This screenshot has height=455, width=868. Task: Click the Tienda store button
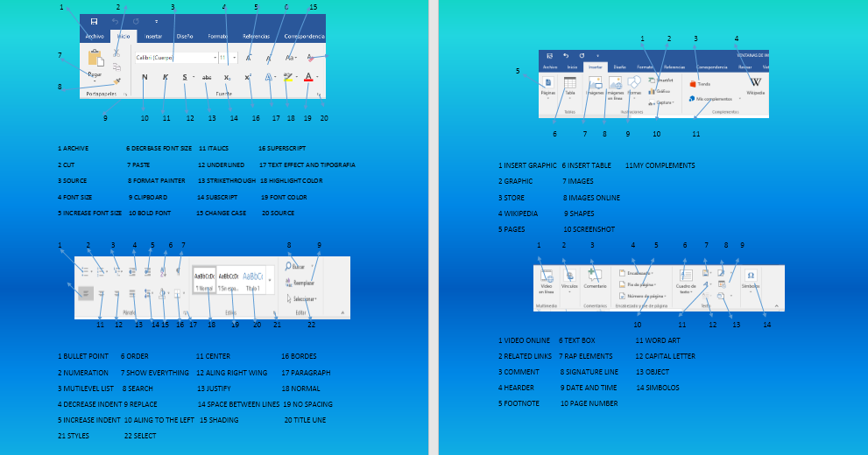click(x=700, y=84)
